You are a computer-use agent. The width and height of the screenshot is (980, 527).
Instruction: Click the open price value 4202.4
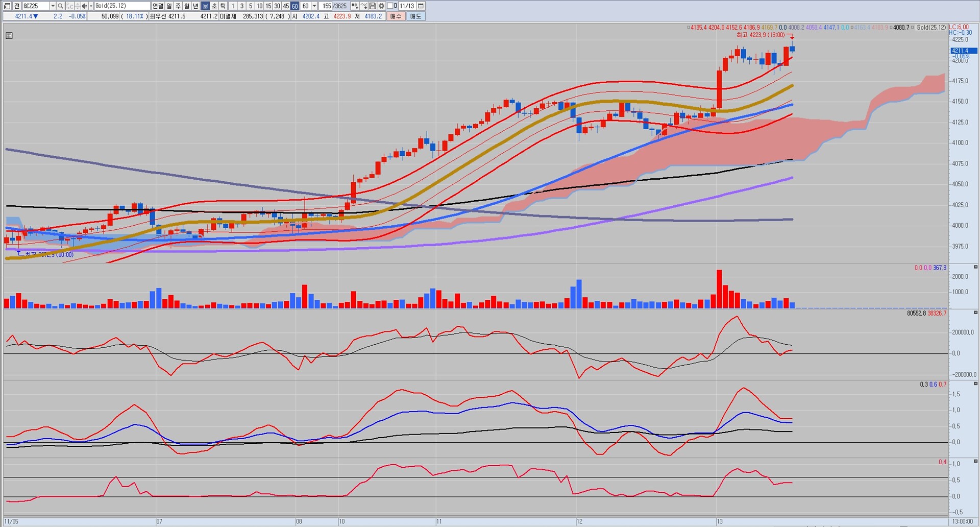click(311, 16)
